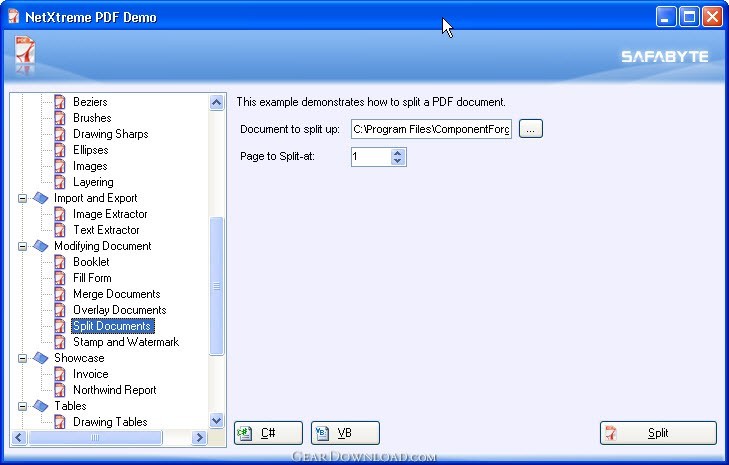This screenshot has height=465, width=729.
Task: Select Overlay Documents example
Action: click(119, 310)
